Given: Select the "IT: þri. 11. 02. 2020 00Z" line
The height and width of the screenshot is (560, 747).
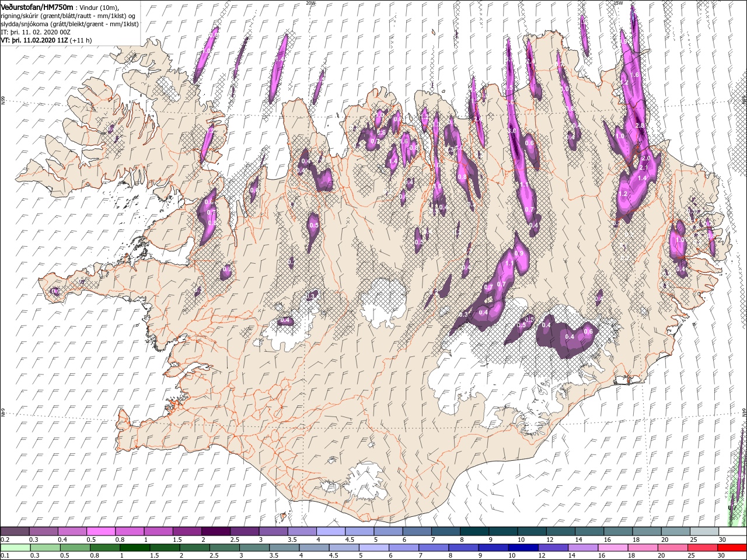Looking at the screenshot, I should pyautogui.click(x=36, y=32).
